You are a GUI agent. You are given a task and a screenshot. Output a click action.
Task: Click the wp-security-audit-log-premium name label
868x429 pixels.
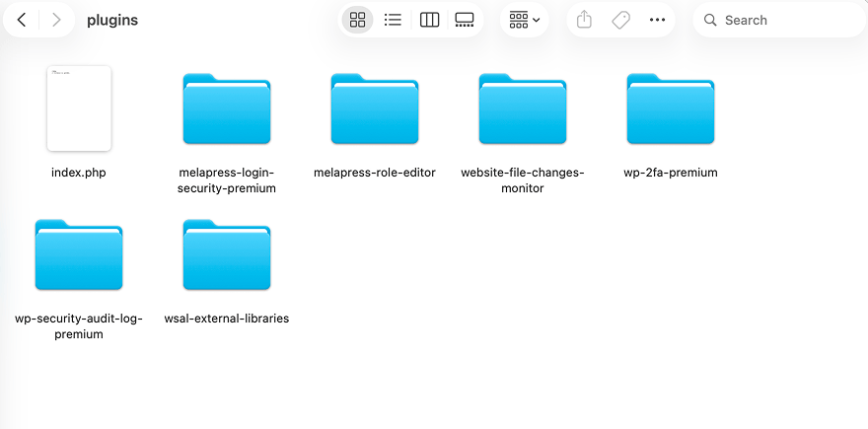[x=79, y=326]
